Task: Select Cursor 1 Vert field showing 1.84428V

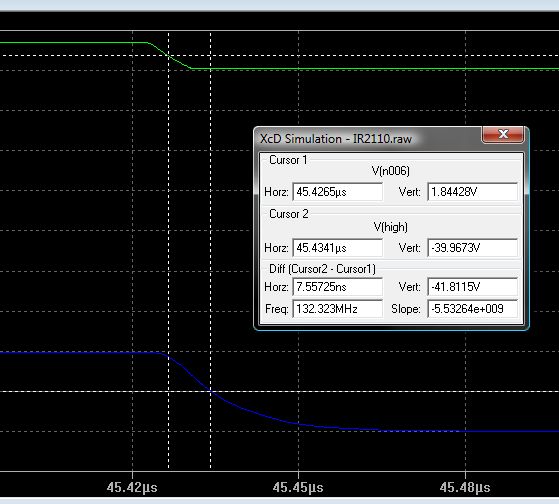Action: [x=472, y=192]
